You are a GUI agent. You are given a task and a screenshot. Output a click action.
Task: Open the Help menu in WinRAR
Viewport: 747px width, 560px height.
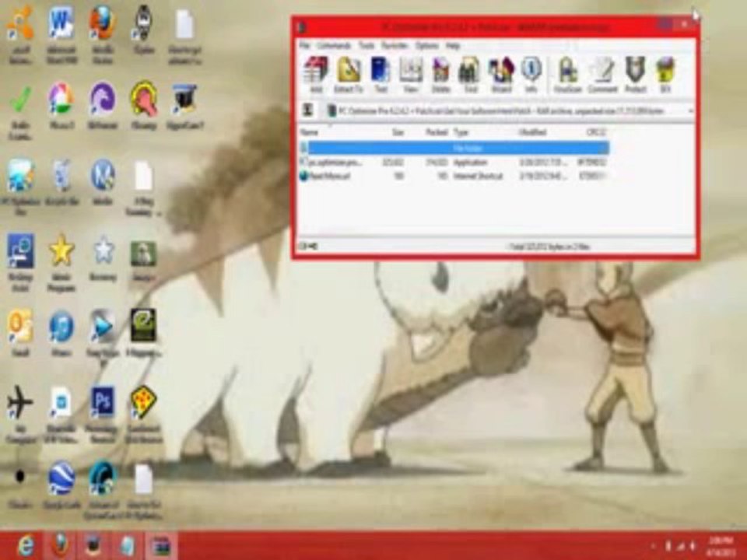tap(453, 46)
